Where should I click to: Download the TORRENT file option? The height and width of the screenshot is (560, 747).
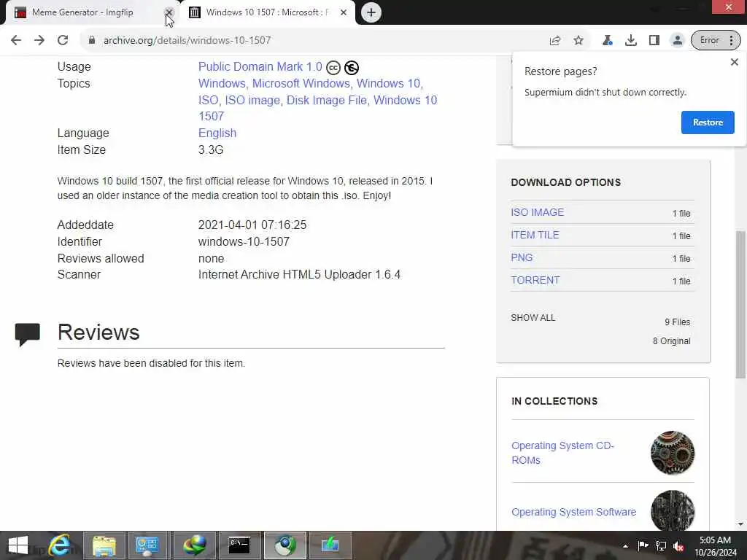point(535,280)
